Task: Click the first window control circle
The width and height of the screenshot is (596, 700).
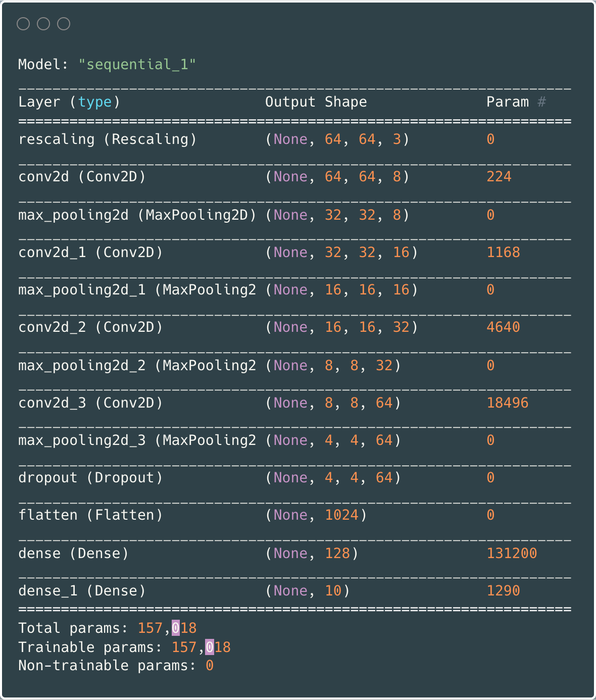Action: (x=23, y=24)
